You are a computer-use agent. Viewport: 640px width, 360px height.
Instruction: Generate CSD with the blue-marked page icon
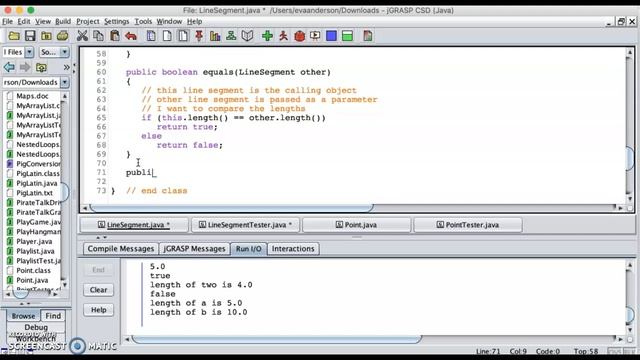click(x=151, y=36)
